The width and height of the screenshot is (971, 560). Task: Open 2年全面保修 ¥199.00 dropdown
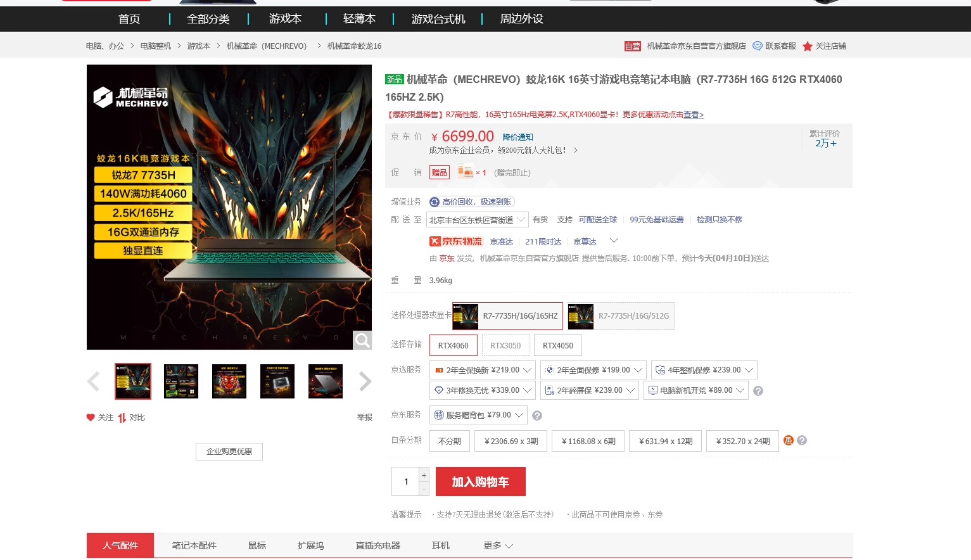(593, 370)
